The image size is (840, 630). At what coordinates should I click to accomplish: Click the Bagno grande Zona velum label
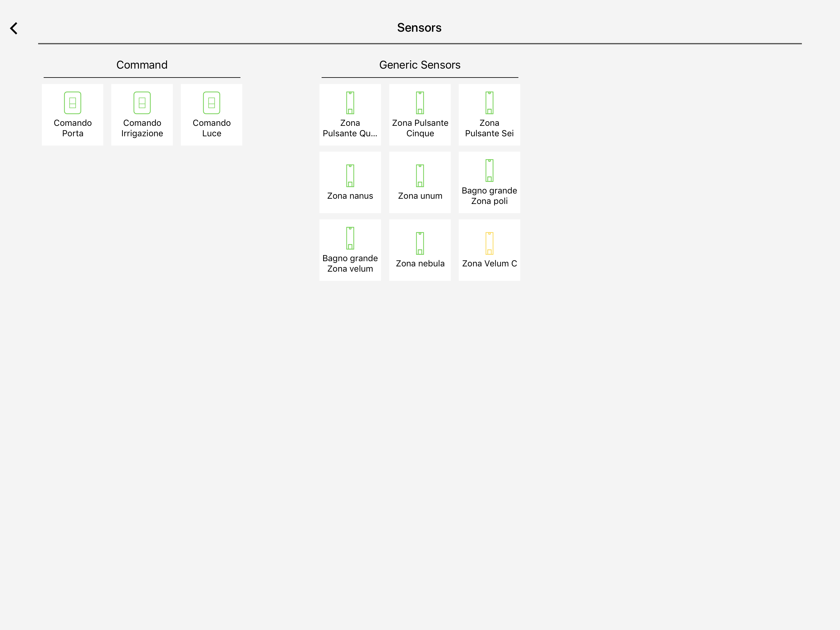[x=350, y=263]
